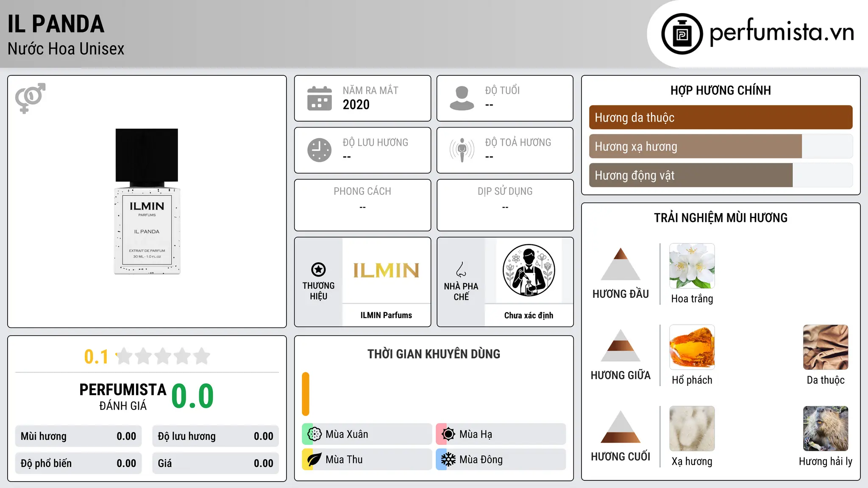Image resolution: width=868 pixels, height=488 pixels.
Task: Click the Giá score box
Action: pos(215,463)
